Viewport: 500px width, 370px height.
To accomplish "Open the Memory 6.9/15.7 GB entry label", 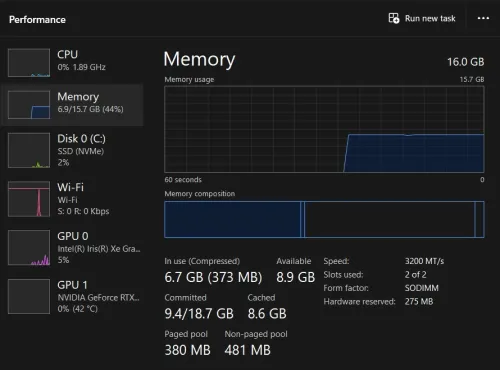I will point(90,102).
